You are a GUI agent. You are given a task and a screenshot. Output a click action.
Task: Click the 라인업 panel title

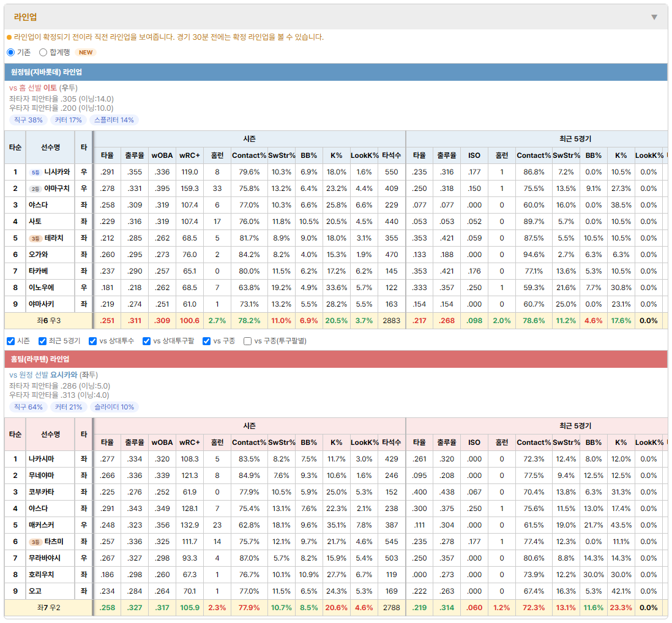[25, 17]
